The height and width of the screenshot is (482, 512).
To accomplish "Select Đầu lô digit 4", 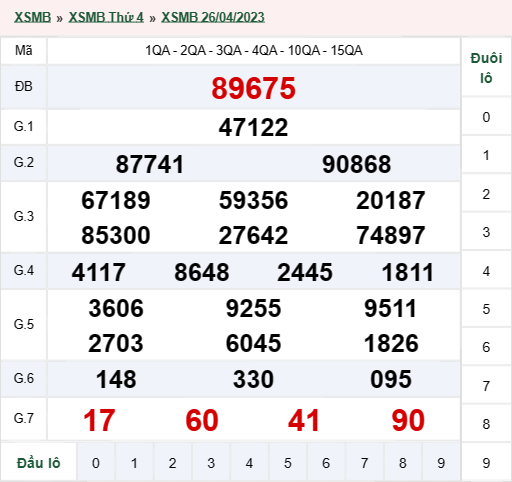I will [249, 462].
